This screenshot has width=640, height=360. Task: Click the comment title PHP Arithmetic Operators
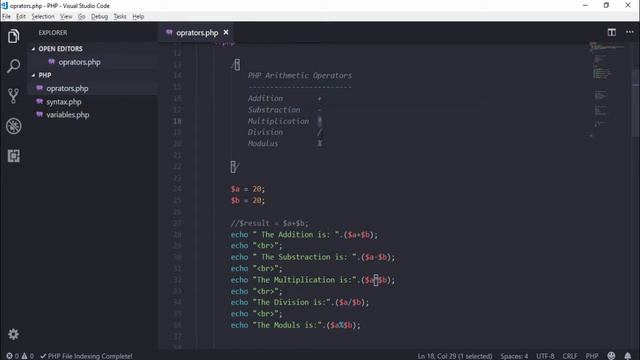(300, 76)
